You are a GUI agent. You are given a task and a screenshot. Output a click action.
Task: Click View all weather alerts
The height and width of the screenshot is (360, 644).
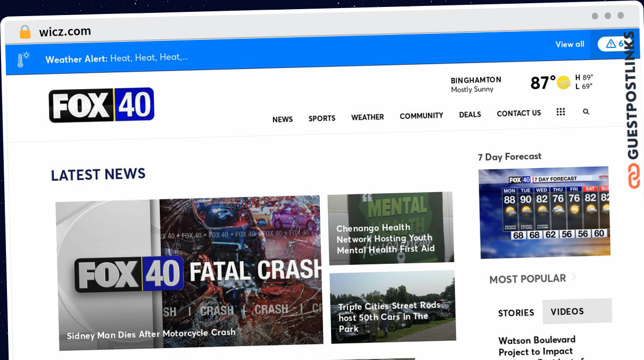click(x=570, y=44)
